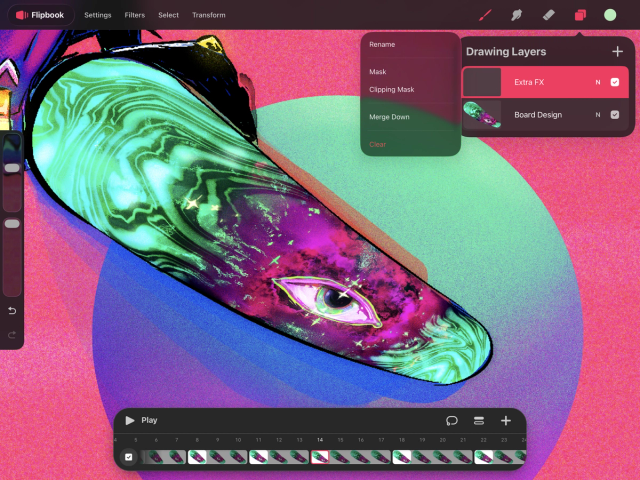This screenshot has height=480, width=640.
Task: Open the Transform menu
Action: pos(209,15)
